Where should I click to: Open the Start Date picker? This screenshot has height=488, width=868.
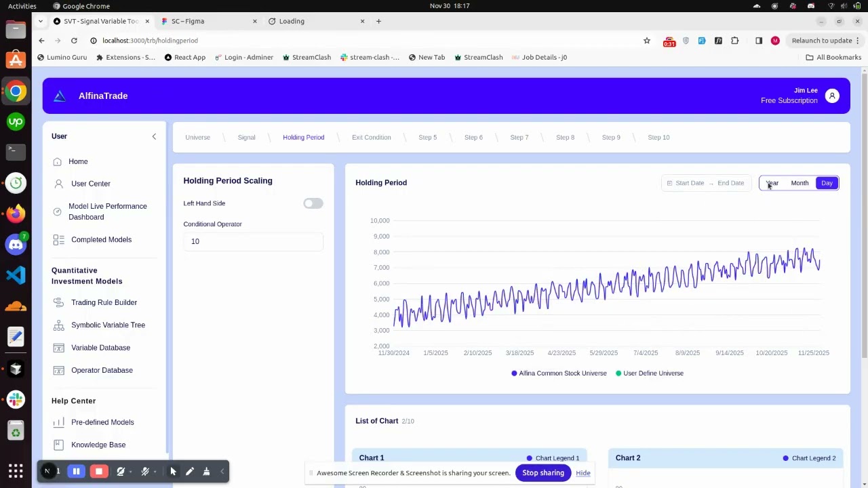point(690,183)
